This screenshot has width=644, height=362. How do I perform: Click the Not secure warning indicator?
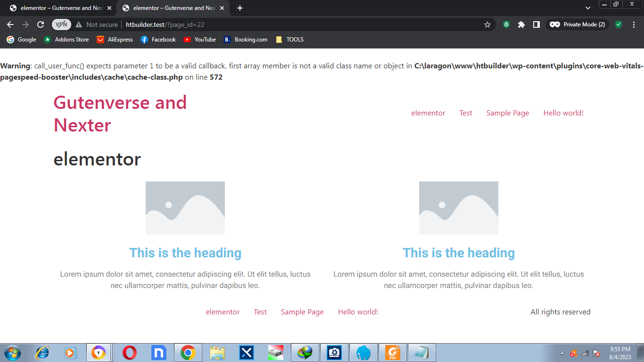coord(97,25)
